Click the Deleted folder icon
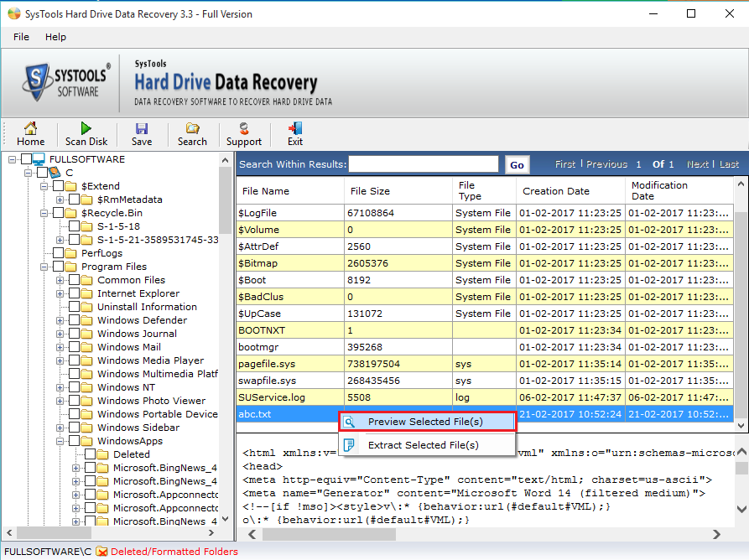This screenshot has width=749, height=560. [102, 454]
